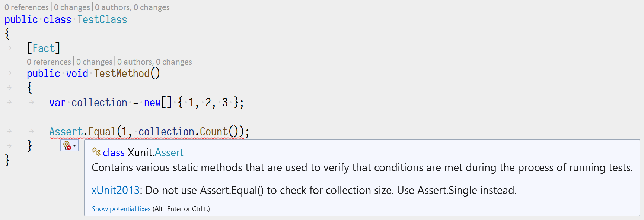Place cursor on the TestClass name
Image resolution: width=644 pixels, height=220 pixels.
[x=102, y=19]
